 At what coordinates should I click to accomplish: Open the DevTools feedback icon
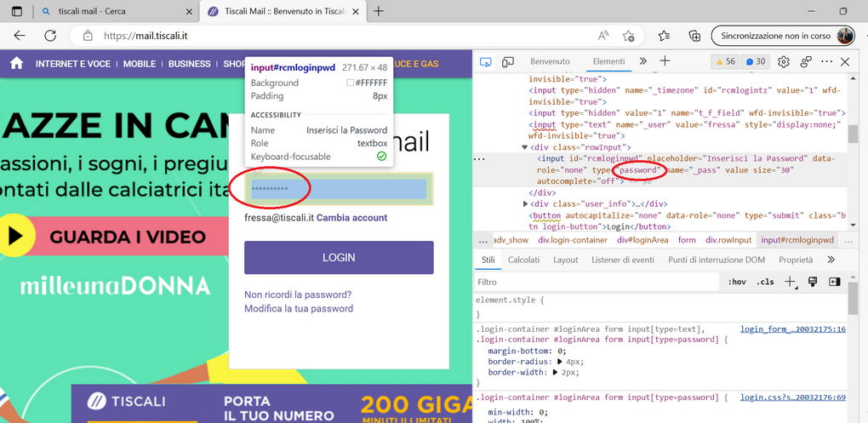(806, 61)
